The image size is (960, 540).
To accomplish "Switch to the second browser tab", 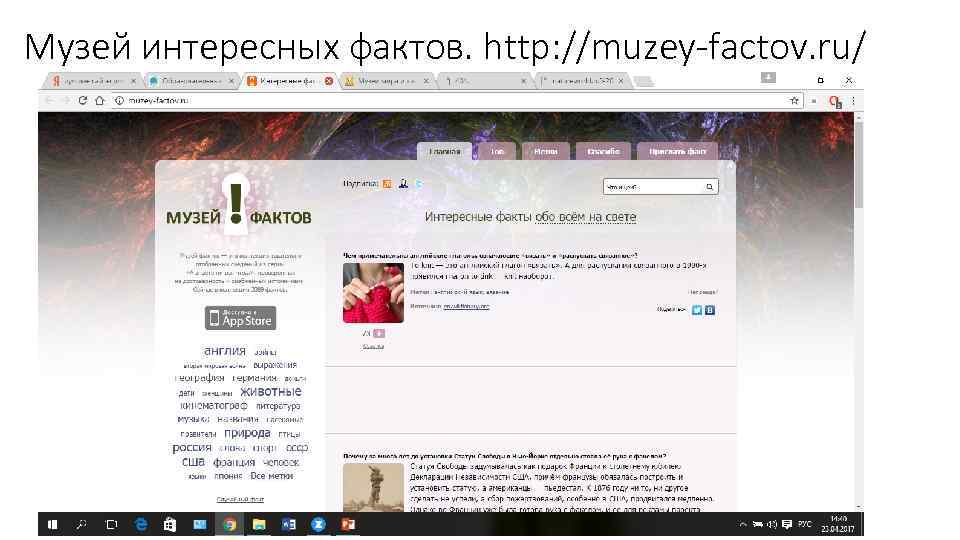I will click(x=192, y=81).
